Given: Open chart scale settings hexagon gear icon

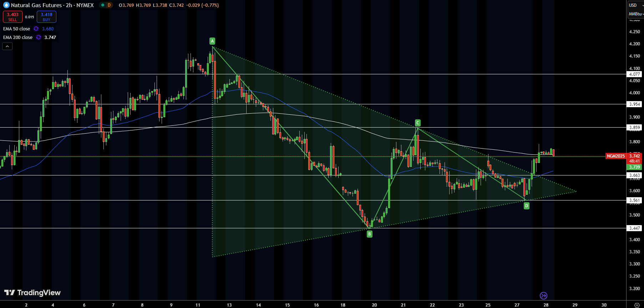Looking at the screenshot, I should [637, 305].
